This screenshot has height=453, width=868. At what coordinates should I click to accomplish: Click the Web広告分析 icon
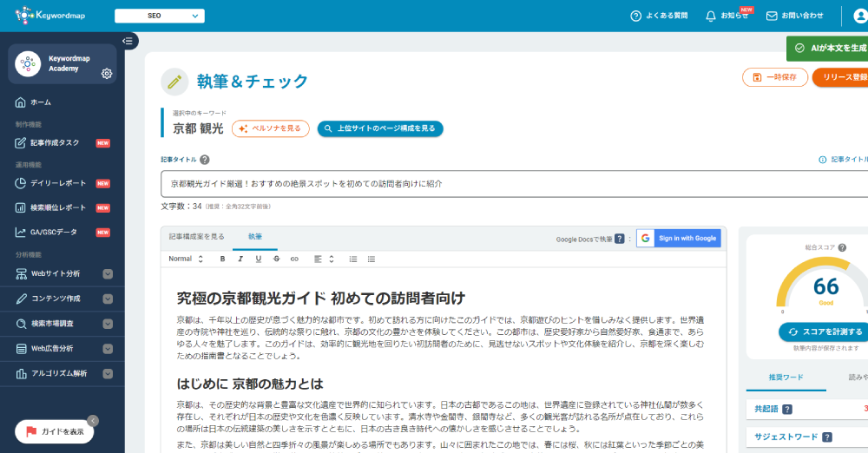click(x=21, y=349)
